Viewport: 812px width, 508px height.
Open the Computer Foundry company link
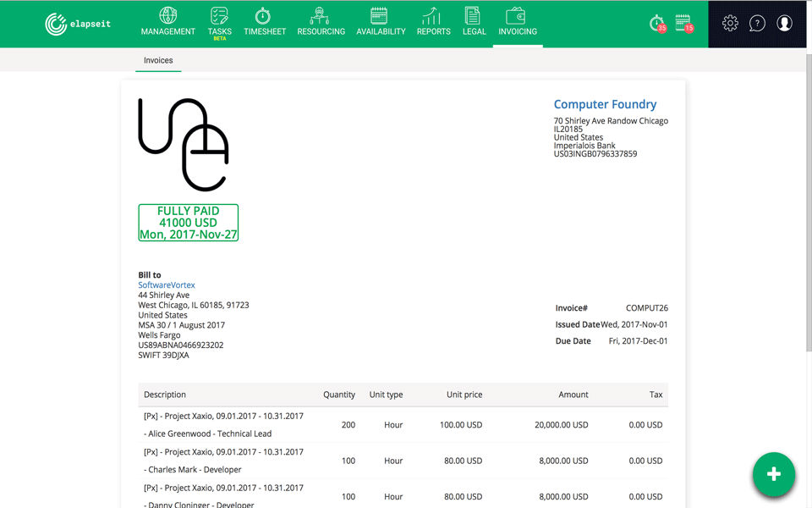coord(605,104)
